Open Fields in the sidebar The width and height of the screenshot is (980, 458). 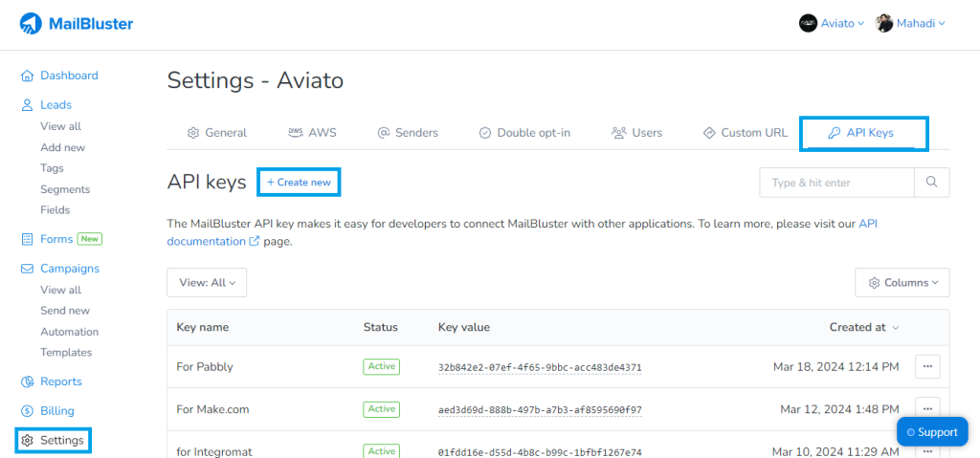click(x=55, y=210)
